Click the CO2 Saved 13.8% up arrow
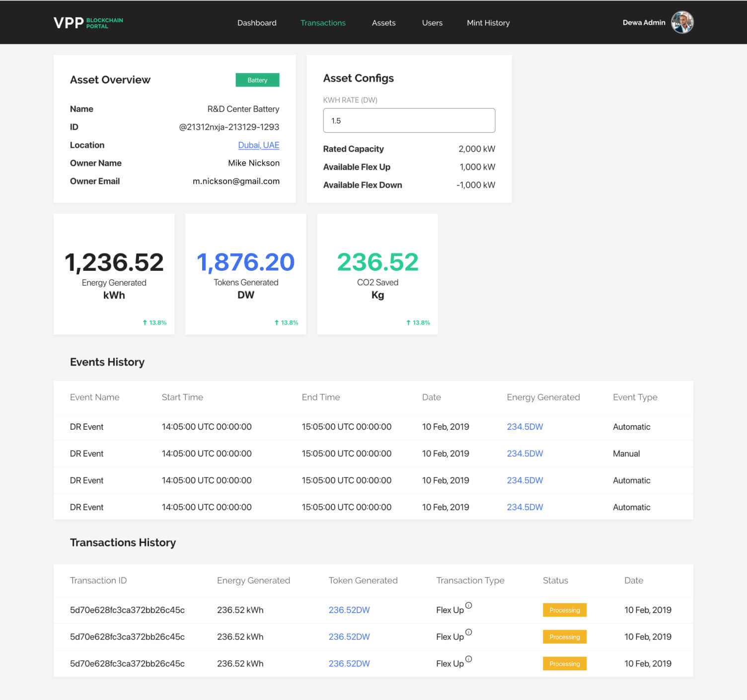The height and width of the screenshot is (700, 747). (x=408, y=322)
